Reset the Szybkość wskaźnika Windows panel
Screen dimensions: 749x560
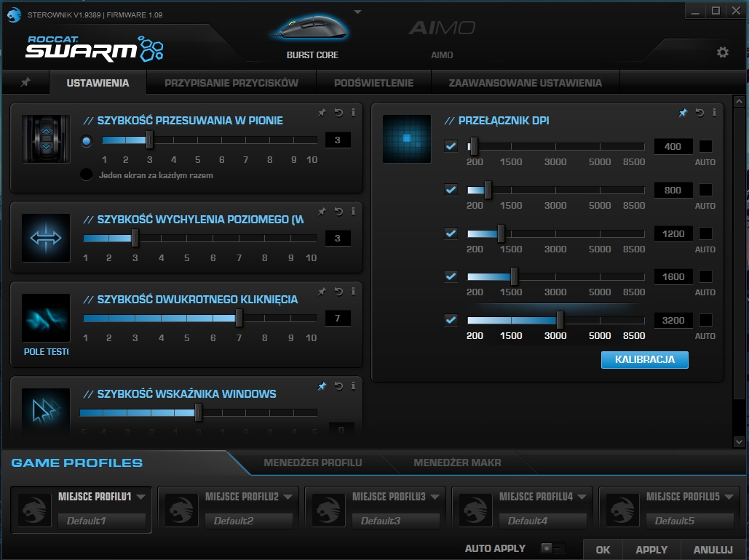338,385
